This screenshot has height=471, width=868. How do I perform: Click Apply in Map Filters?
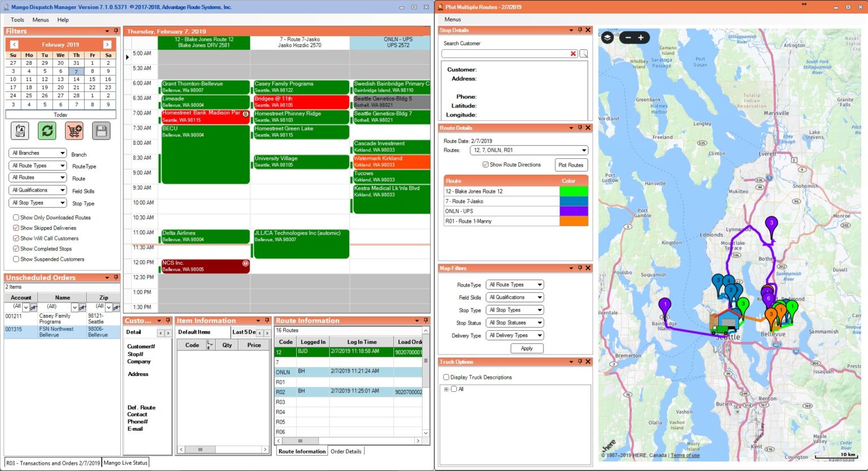coord(527,348)
